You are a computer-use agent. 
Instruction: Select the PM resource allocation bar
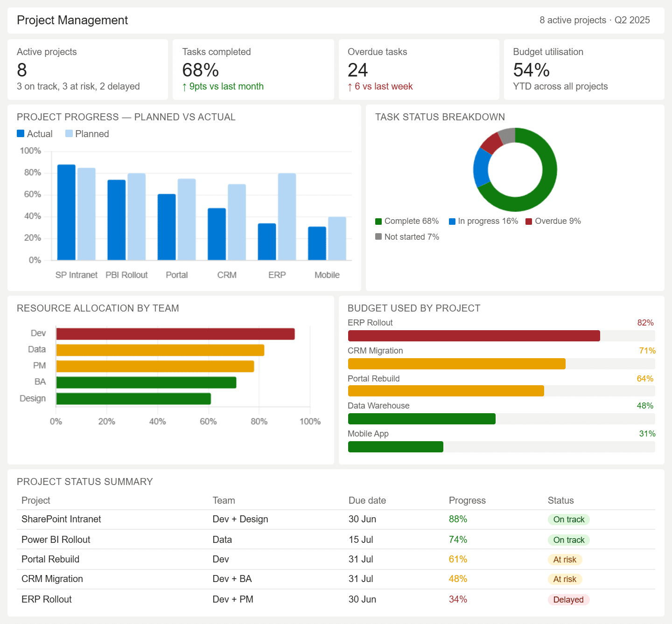[155, 366]
